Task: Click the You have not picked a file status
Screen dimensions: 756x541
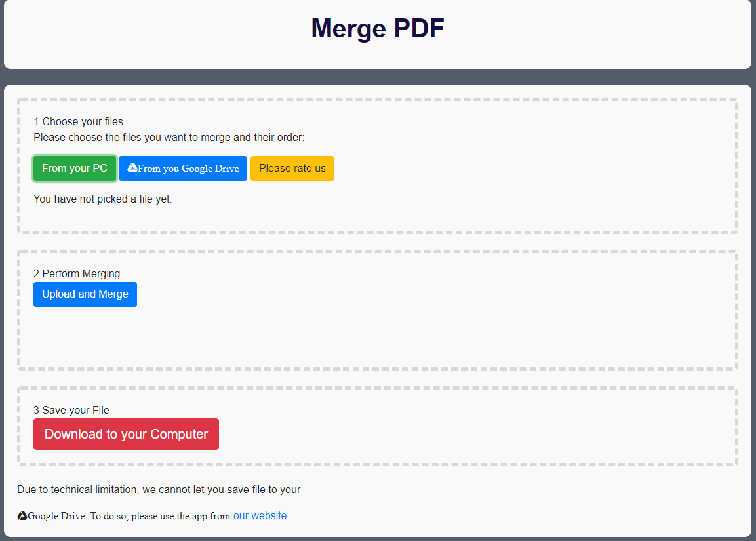Action: click(103, 199)
